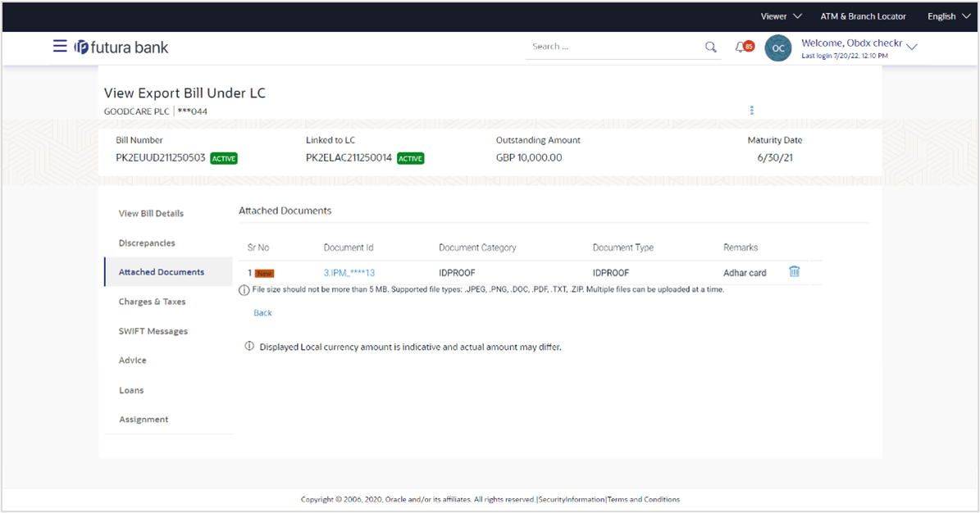
Task: Click the Last login timestamp text
Action: click(845, 57)
